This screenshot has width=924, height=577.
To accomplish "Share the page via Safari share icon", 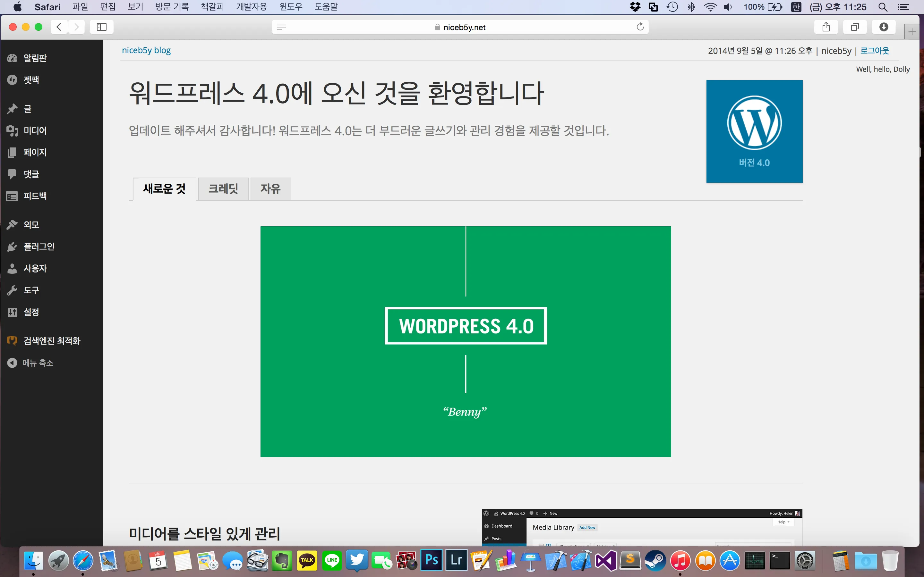I will tap(826, 27).
